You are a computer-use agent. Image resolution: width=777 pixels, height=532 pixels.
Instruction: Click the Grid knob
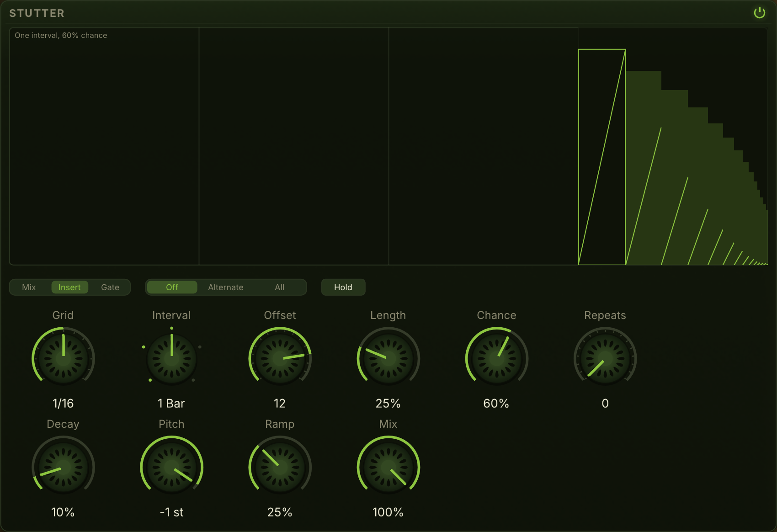[x=63, y=358]
